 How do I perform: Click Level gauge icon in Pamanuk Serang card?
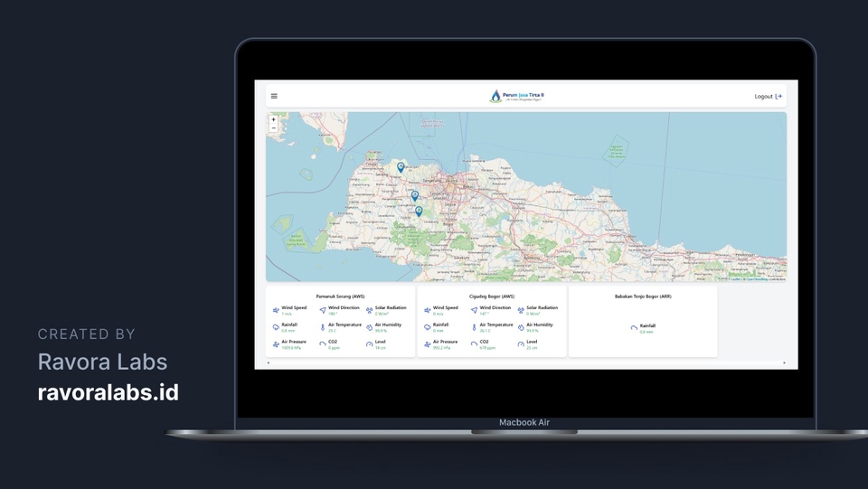click(x=369, y=344)
